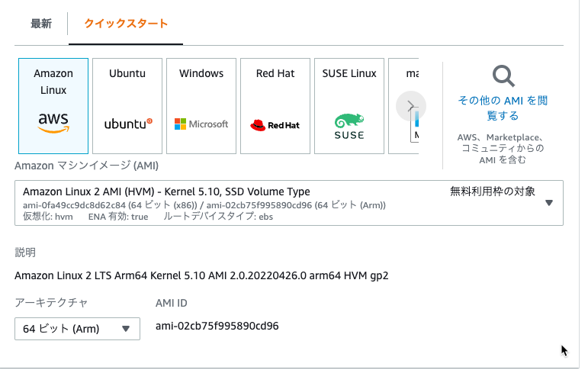Switch to the 最新 tab

click(41, 24)
